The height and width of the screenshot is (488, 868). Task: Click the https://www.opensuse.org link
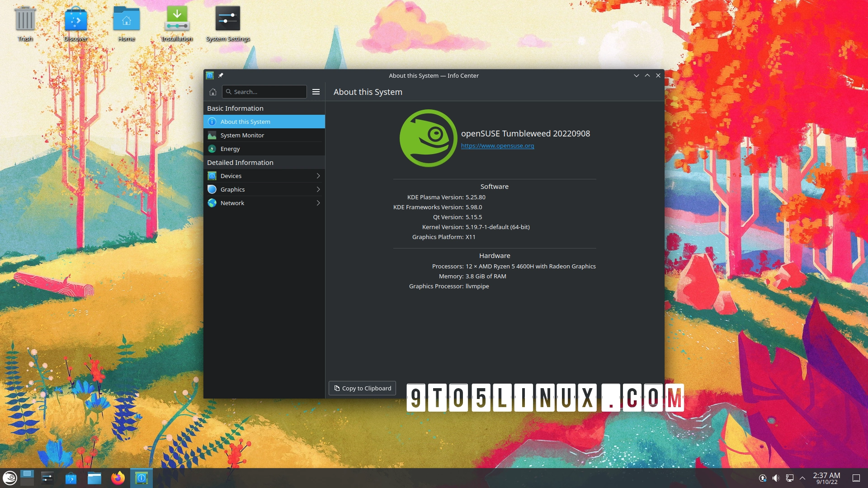click(x=497, y=145)
